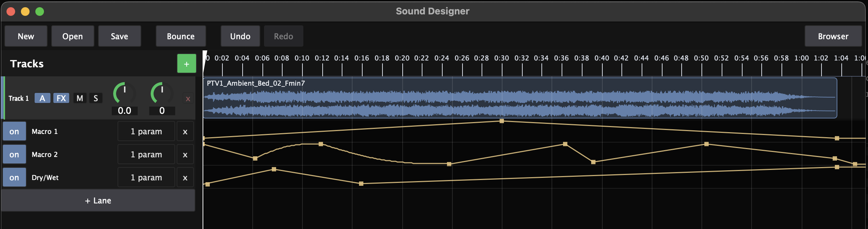868x229 pixels.
Task: Solo Track 1
Action: click(96, 98)
